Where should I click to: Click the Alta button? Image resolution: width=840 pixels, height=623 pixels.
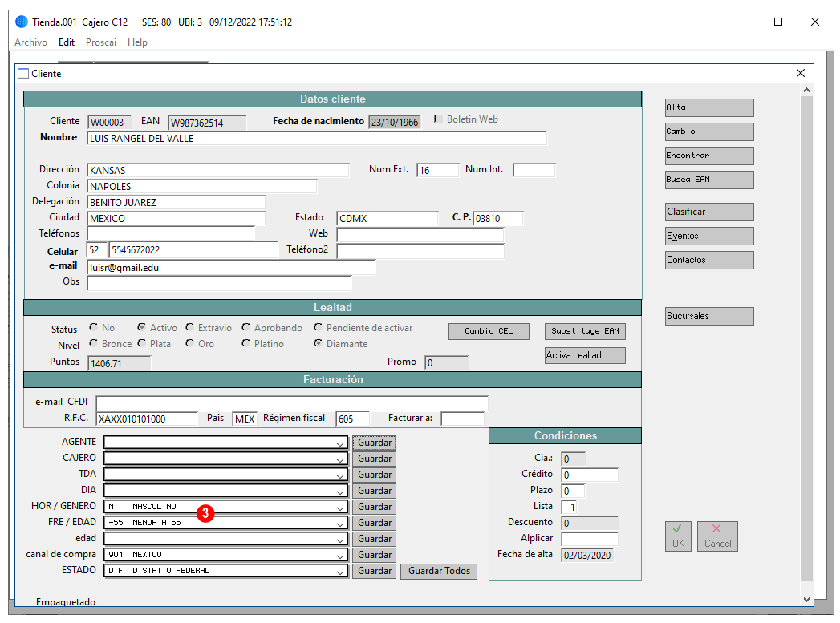coord(709,107)
